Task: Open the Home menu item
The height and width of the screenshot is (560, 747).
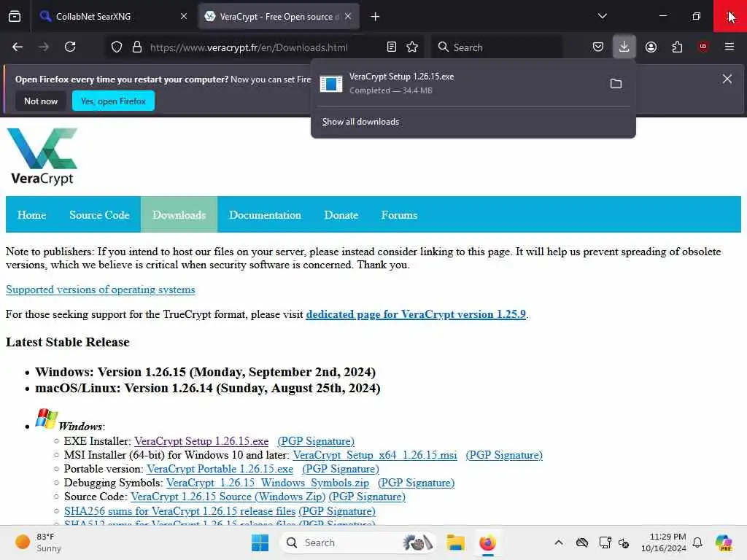Action: [x=31, y=215]
